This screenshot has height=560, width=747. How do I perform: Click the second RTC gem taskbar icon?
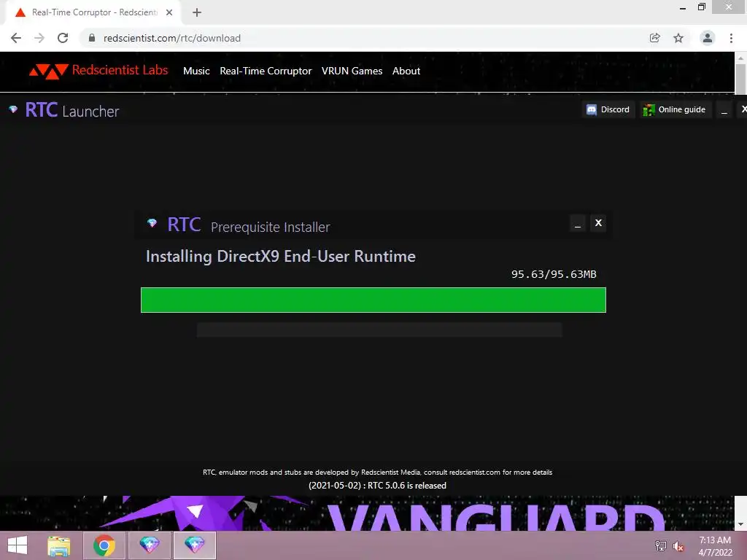tap(194, 545)
